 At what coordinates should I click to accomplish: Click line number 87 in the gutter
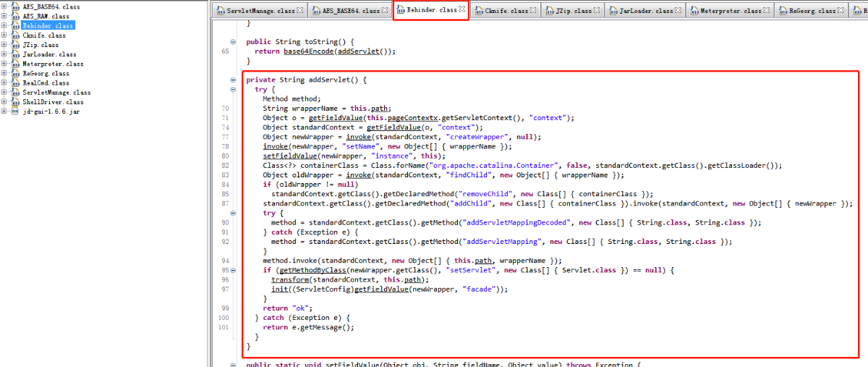(225, 203)
